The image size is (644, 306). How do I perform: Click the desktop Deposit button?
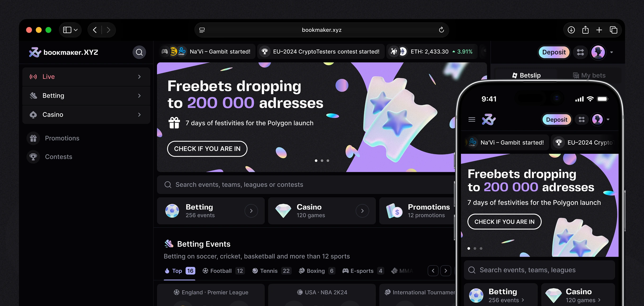pyautogui.click(x=554, y=52)
